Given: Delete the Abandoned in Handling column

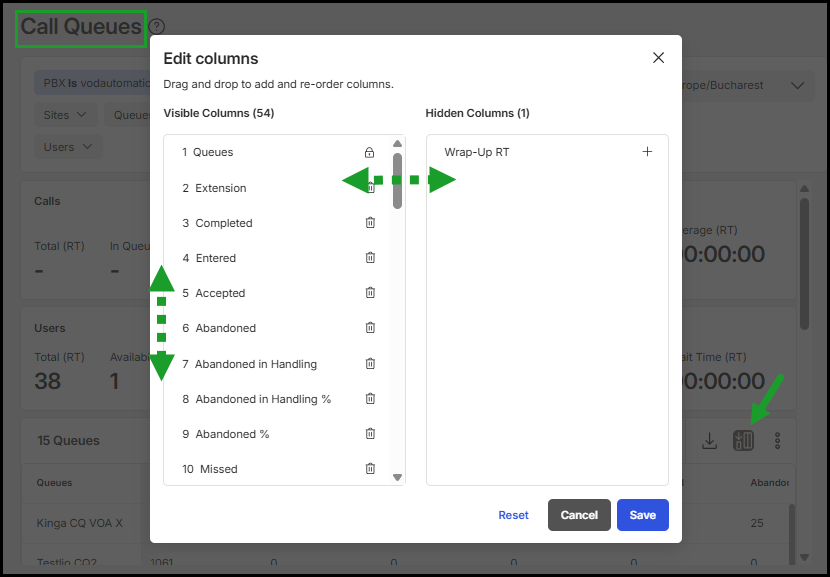Looking at the screenshot, I should [370, 364].
